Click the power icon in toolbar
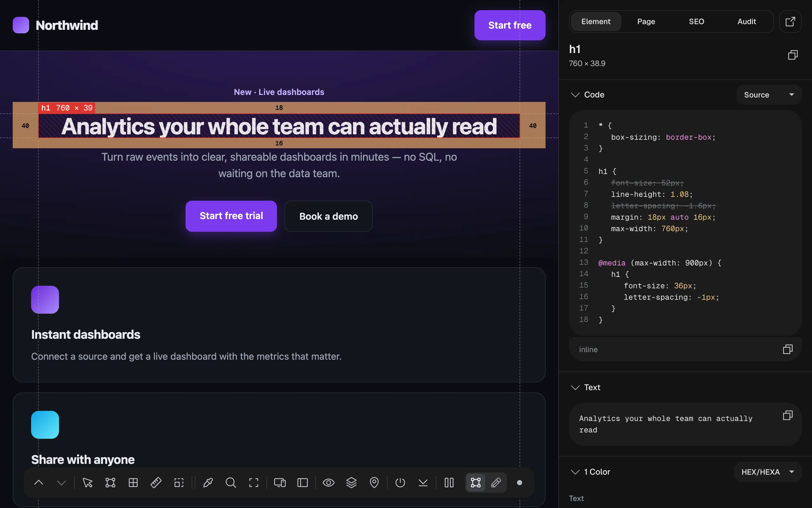 coord(400,483)
